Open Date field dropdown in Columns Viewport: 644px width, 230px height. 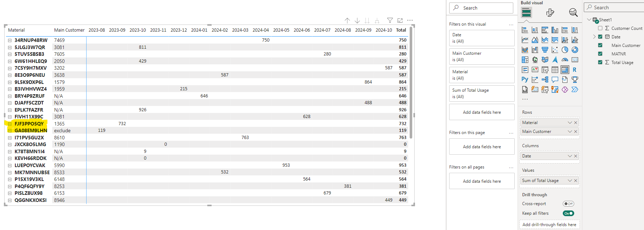(570, 156)
